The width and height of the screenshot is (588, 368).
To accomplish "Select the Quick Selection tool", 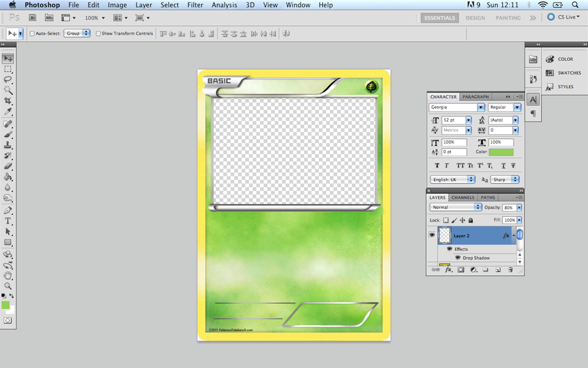I will 8,90.
